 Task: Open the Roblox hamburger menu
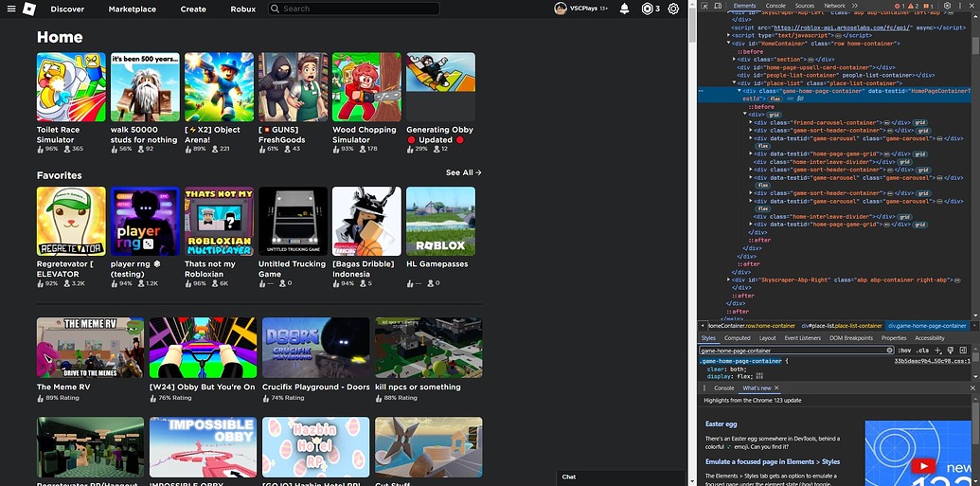(x=10, y=9)
